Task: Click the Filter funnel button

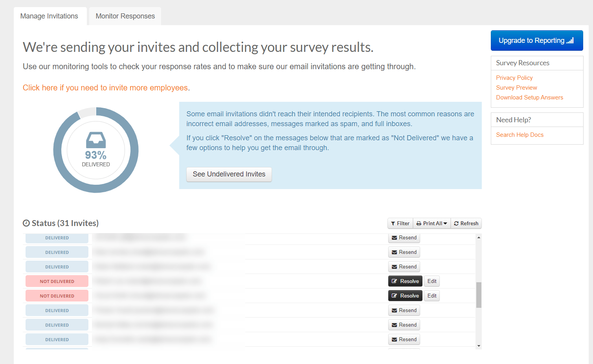Action: 400,223
